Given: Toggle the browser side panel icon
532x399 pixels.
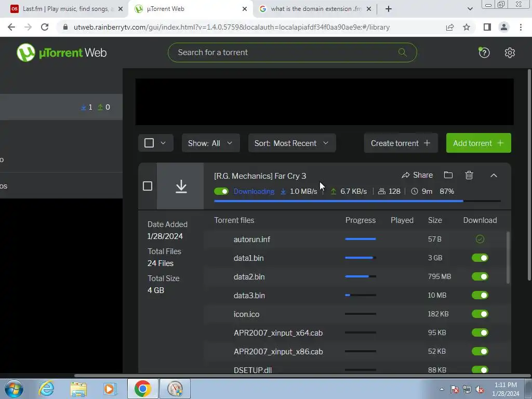Looking at the screenshot, I should [487, 27].
